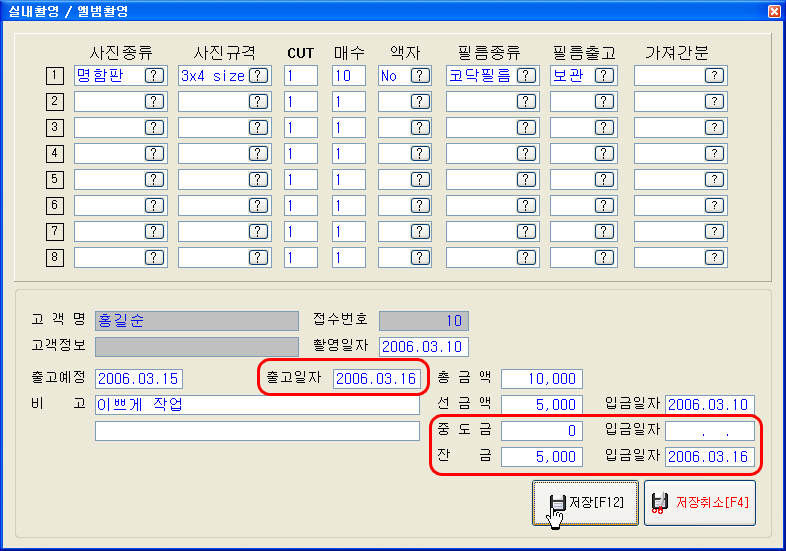Open the 가져간분 lookup in row 4

pos(714,154)
